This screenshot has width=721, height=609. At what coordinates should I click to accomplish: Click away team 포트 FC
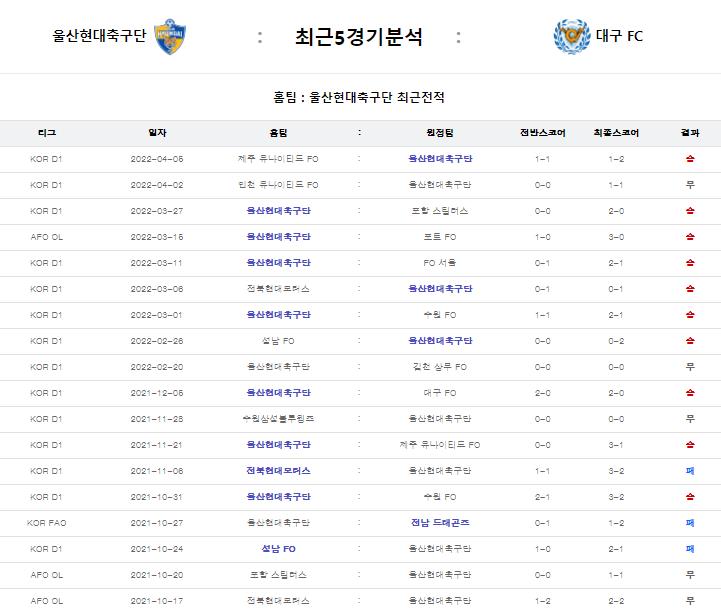click(440, 237)
